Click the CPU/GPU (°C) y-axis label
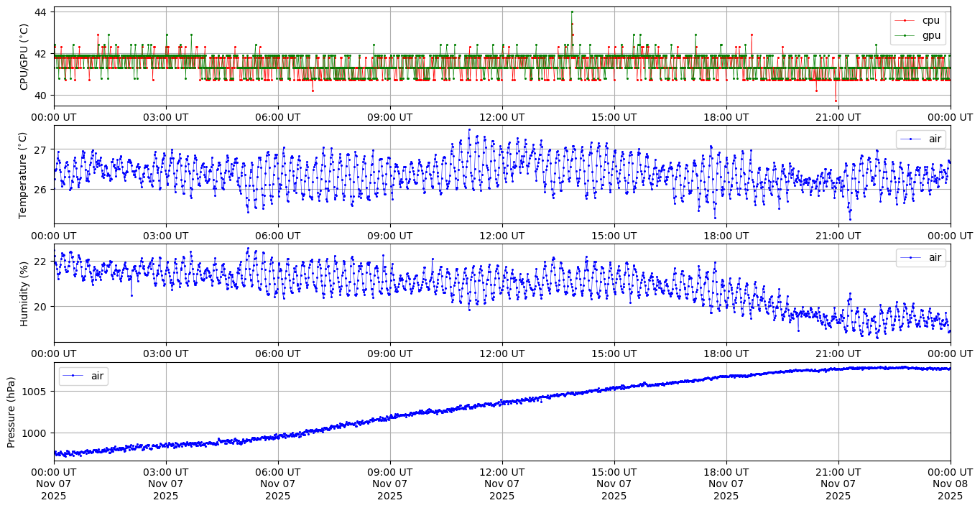 (24, 57)
